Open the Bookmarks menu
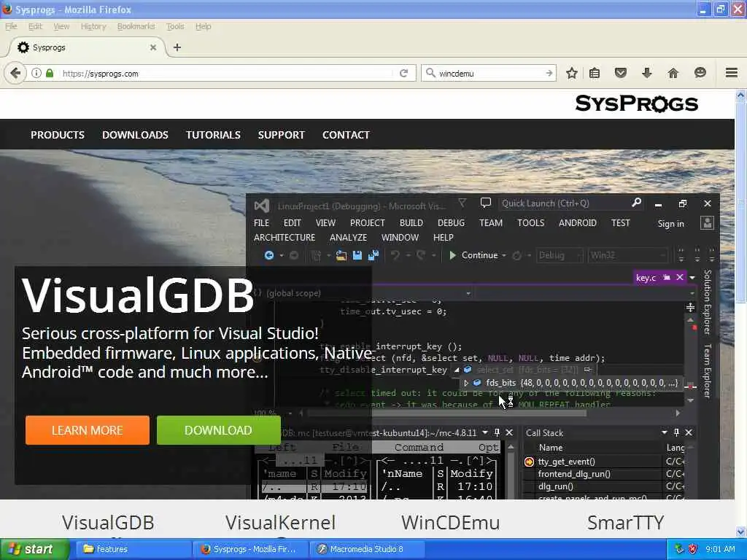Viewport: 747px width, 560px height. pos(136,26)
